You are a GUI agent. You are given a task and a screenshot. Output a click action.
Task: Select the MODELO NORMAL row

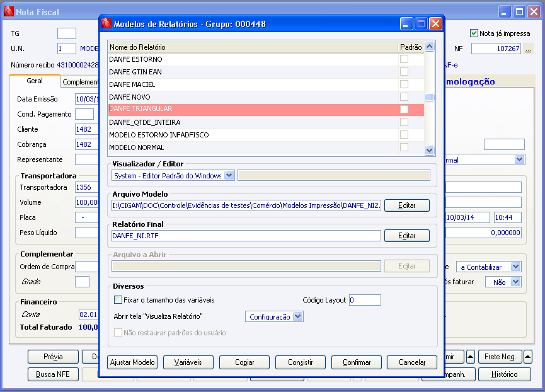pyautogui.click(x=266, y=147)
